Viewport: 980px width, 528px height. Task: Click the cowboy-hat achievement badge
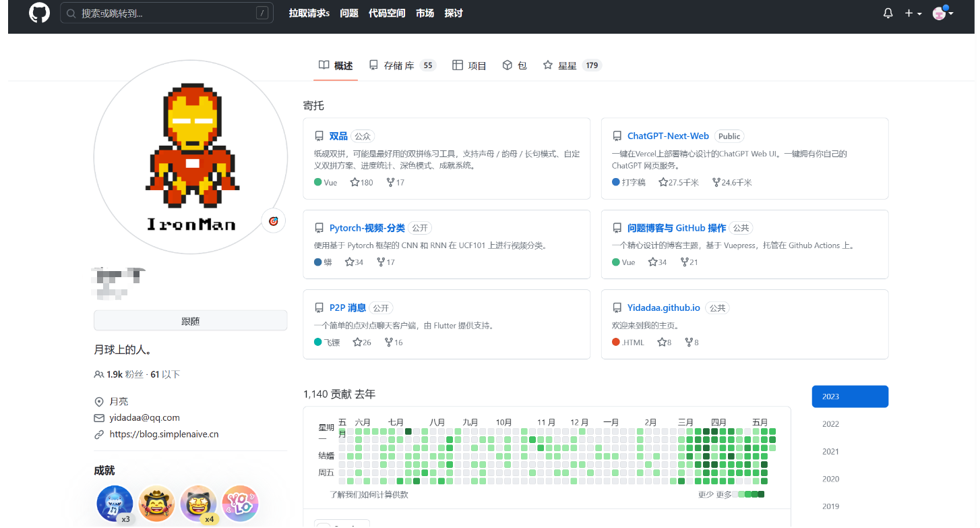(156, 504)
